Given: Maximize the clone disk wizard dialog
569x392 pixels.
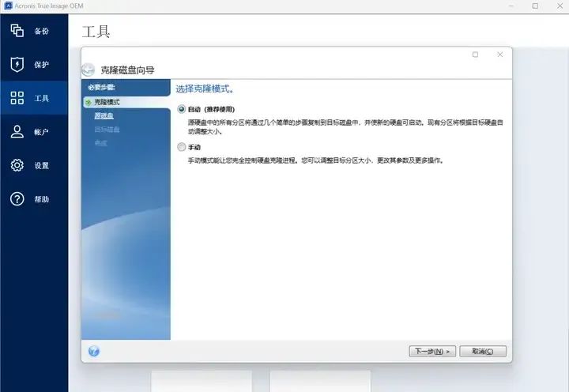Looking at the screenshot, I should pyautogui.click(x=475, y=55).
